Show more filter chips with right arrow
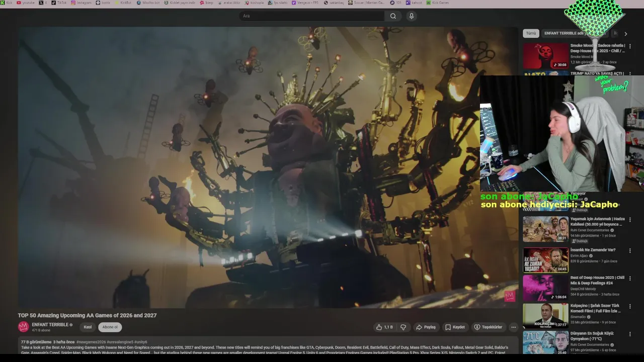The height and width of the screenshot is (362, 644). point(625,34)
